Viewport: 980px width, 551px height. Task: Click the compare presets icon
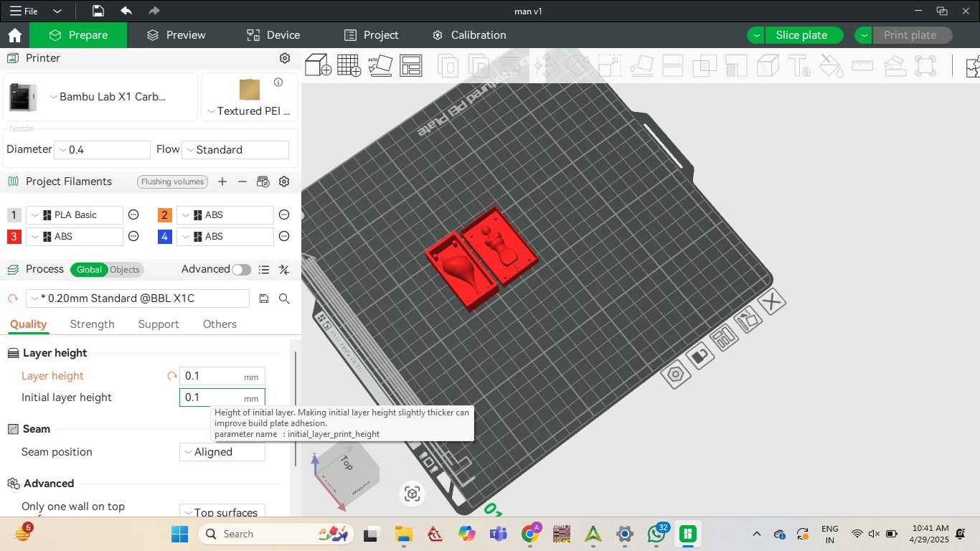[x=284, y=270]
